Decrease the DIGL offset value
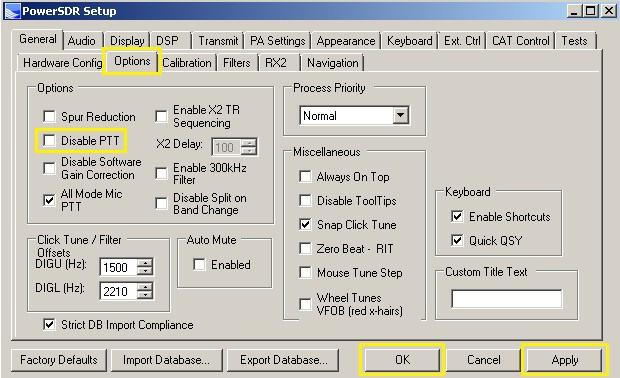 pyautogui.click(x=145, y=295)
